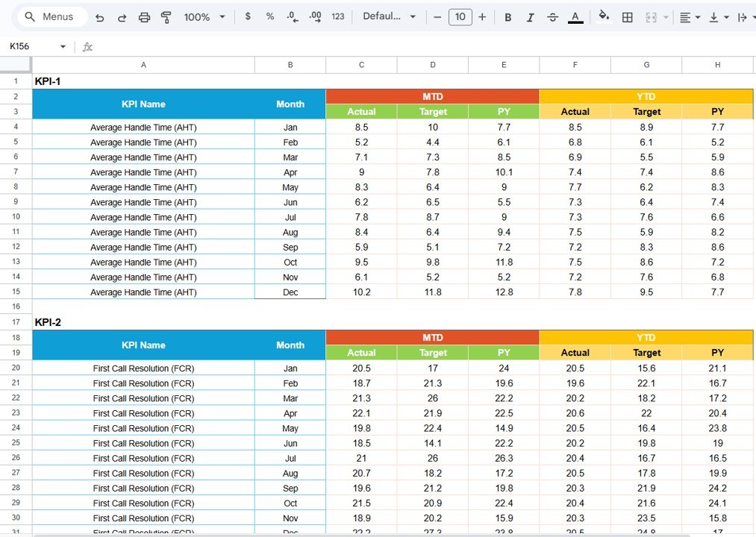Image resolution: width=756 pixels, height=537 pixels.
Task: Select the Paint format tool
Action: tap(165, 16)
